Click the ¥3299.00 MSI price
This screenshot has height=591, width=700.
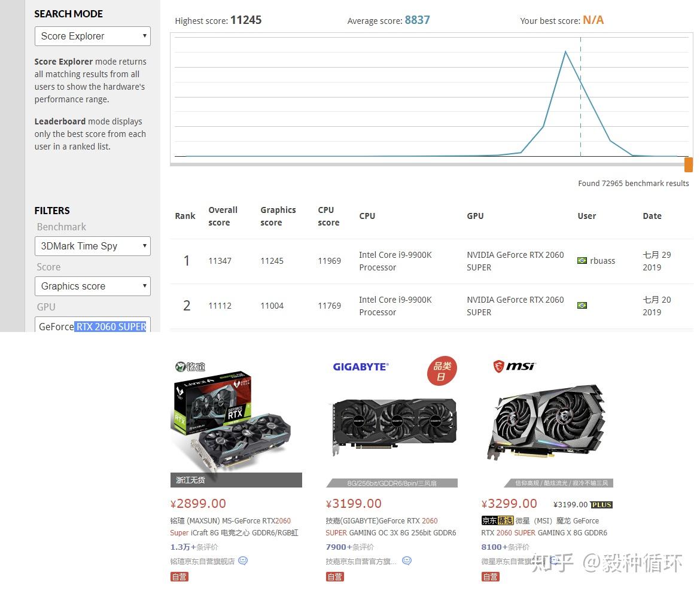tap(509, 504)
